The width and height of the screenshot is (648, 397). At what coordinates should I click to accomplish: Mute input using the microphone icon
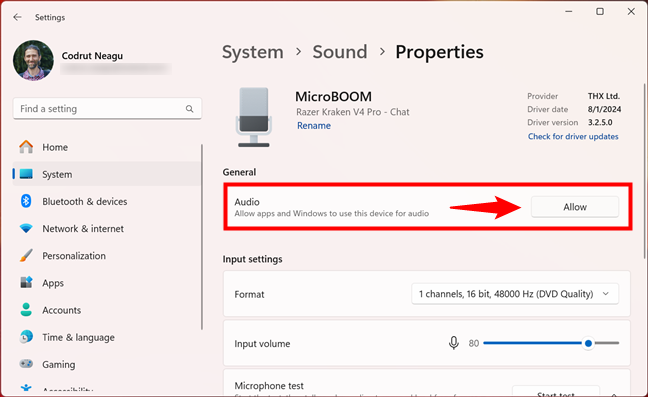click(454, 343)
